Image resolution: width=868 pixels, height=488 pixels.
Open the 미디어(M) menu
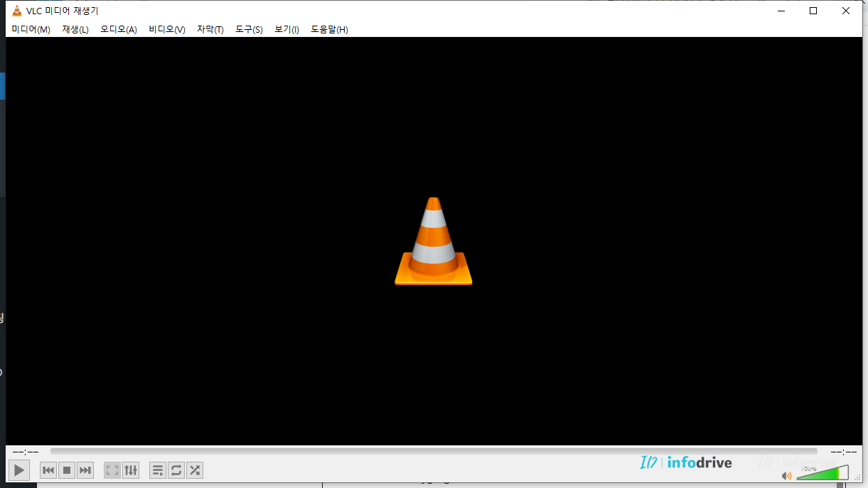[31, 29]
